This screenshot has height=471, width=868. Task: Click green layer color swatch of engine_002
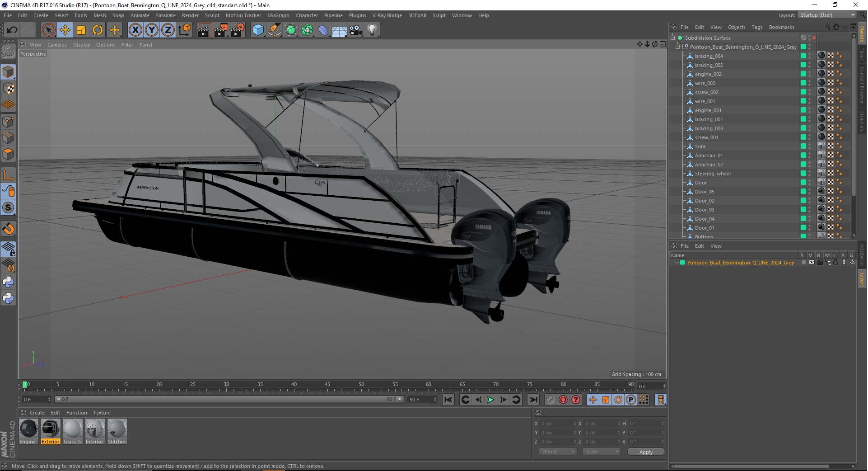tap(803, 74)
